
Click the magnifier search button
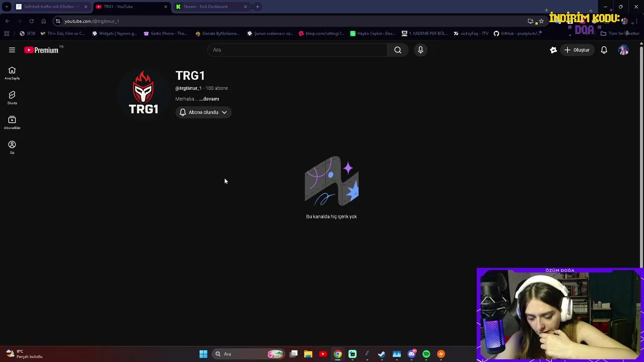pos(397,50)
